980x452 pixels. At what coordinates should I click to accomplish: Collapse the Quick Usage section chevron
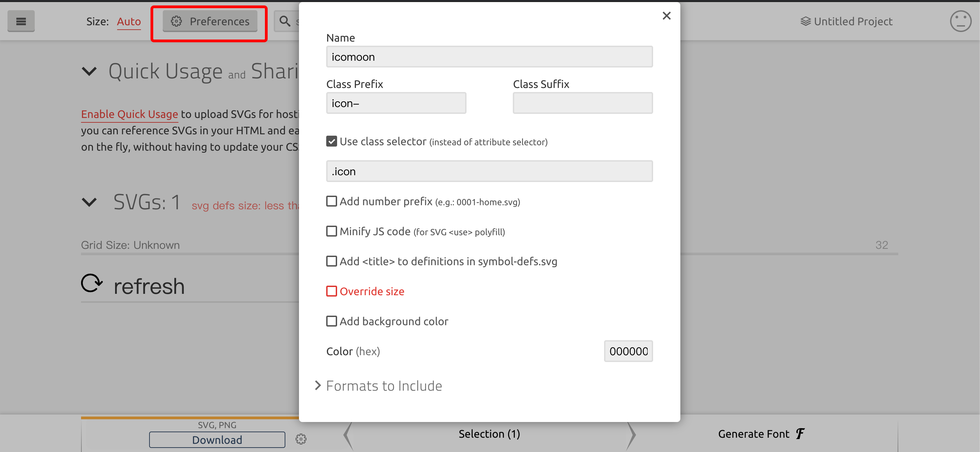coord(90,71)
